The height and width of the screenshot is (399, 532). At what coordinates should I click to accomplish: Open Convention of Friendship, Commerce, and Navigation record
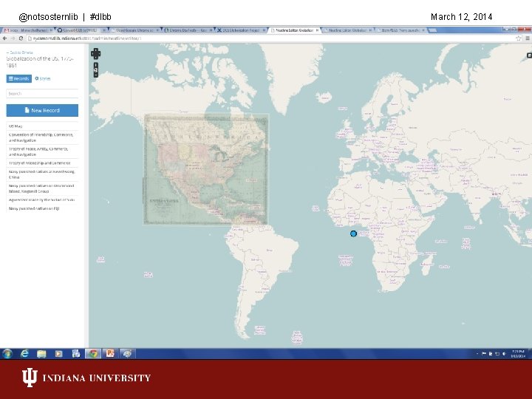tap(42, 137)
